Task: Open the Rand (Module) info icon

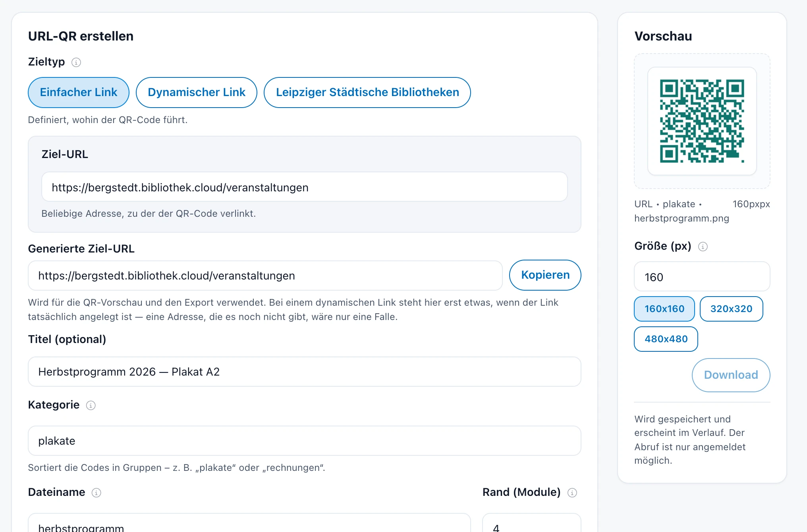Action: coord(572,493)
